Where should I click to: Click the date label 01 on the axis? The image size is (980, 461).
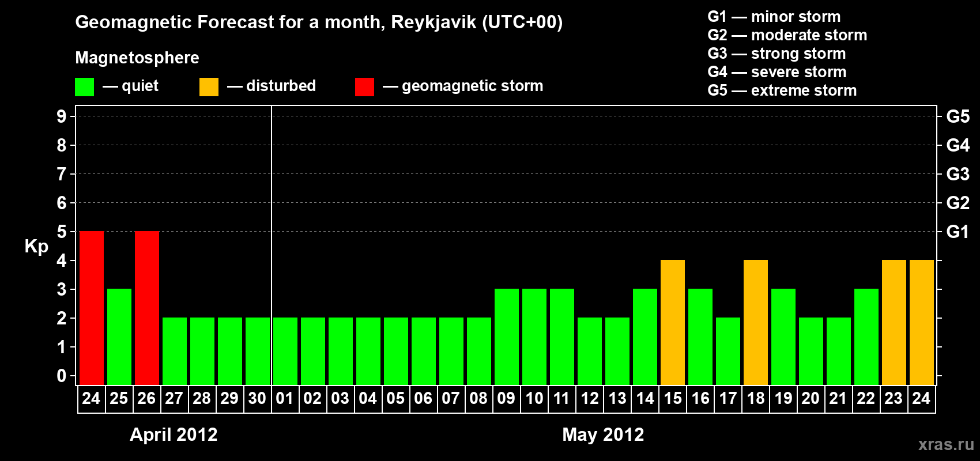[x=285, y=399]
